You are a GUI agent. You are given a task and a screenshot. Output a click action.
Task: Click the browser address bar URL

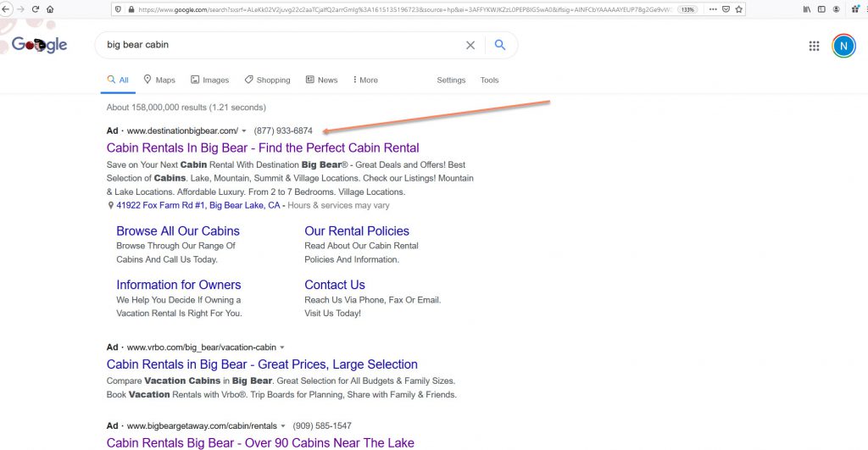[404, 9]
